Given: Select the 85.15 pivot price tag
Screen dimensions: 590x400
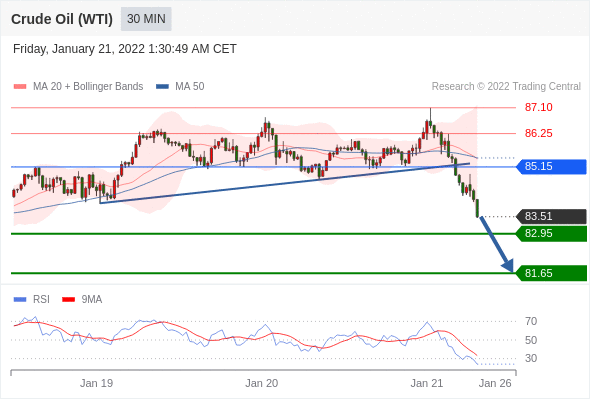Looking at the screenshot, I should (x=551, y=166).
